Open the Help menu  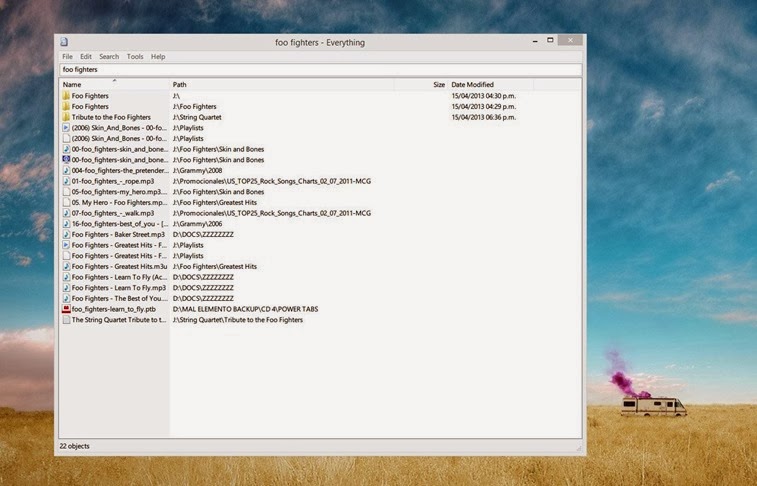tap(158, 56)
